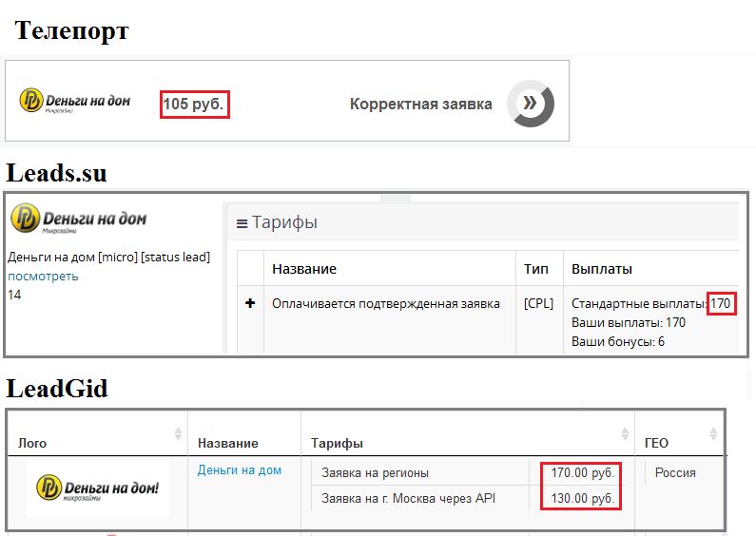Click the Выплаты column header
Image resolution: width=756 pixels, height=536 pixels.
(602, 269)
